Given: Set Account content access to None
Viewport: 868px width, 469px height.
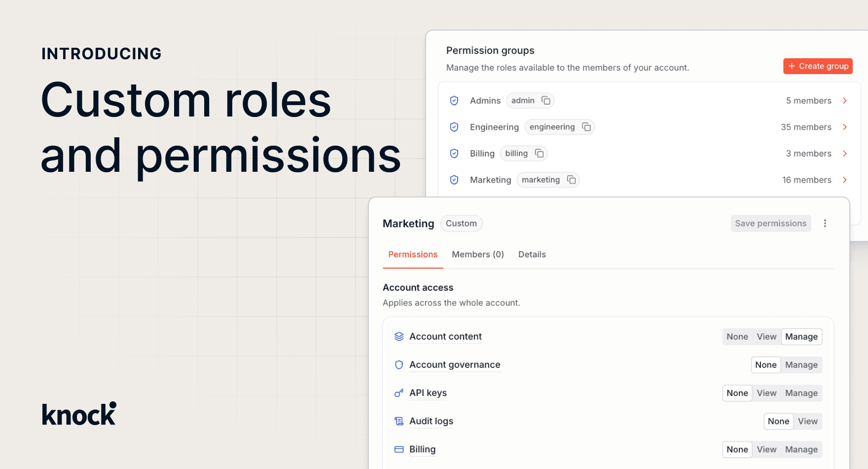Looking at the screenshot, I should 737,337.
